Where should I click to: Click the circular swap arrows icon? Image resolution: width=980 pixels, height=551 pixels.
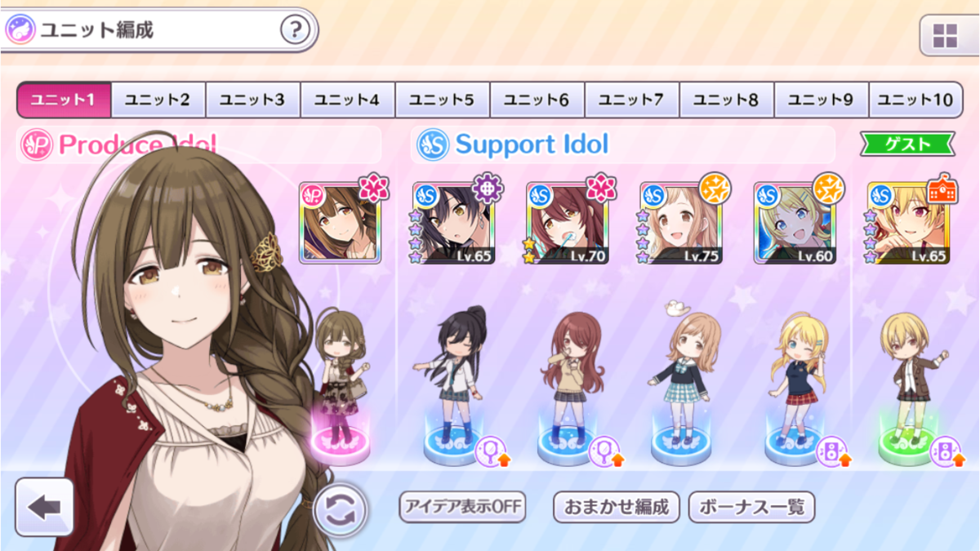coord(341,511)
